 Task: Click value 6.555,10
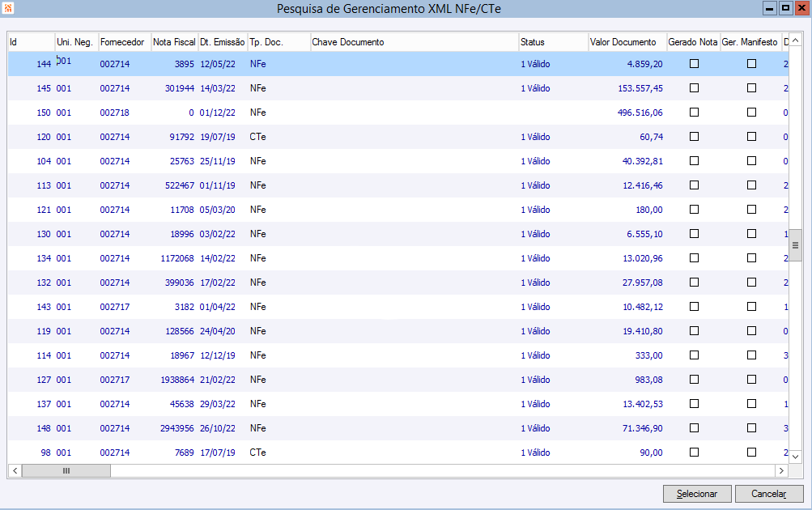[644, 234]
